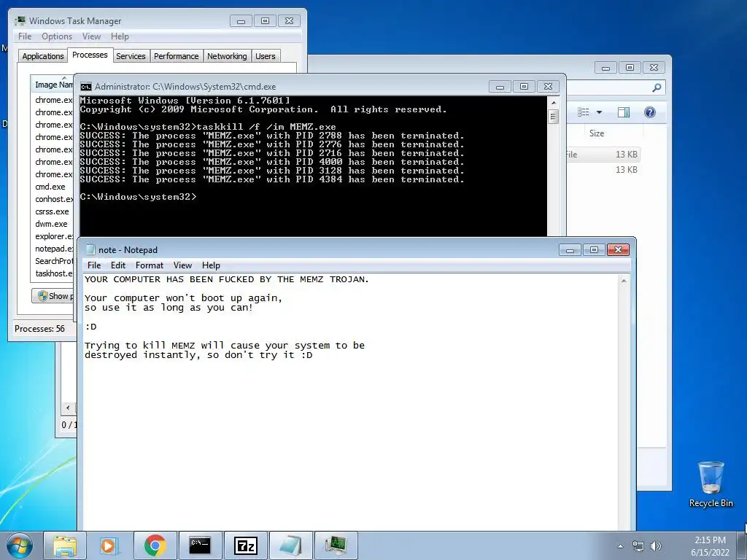Open the Start menu orb
Image resolution: width=747 pixels, height=560 pixels.
(x=20, y=545)
